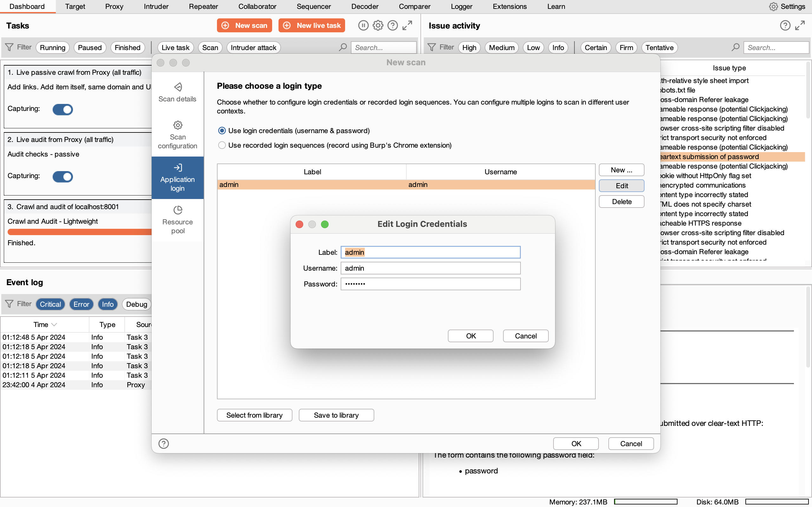Expand the Tasks panel to fullscreen

pos(407,25)
